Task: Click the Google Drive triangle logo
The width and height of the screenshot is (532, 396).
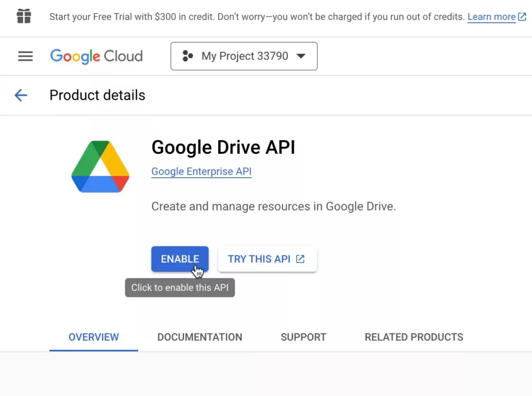Action: 100,167
